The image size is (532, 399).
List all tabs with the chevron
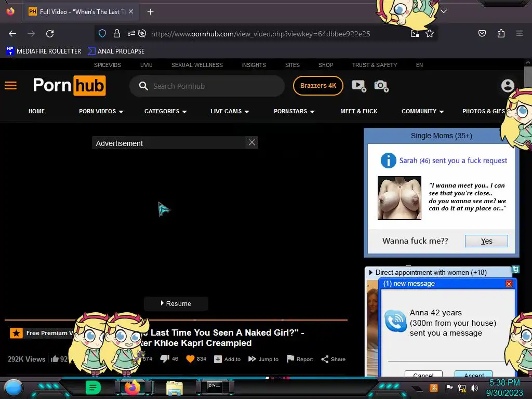coord(444,11)
